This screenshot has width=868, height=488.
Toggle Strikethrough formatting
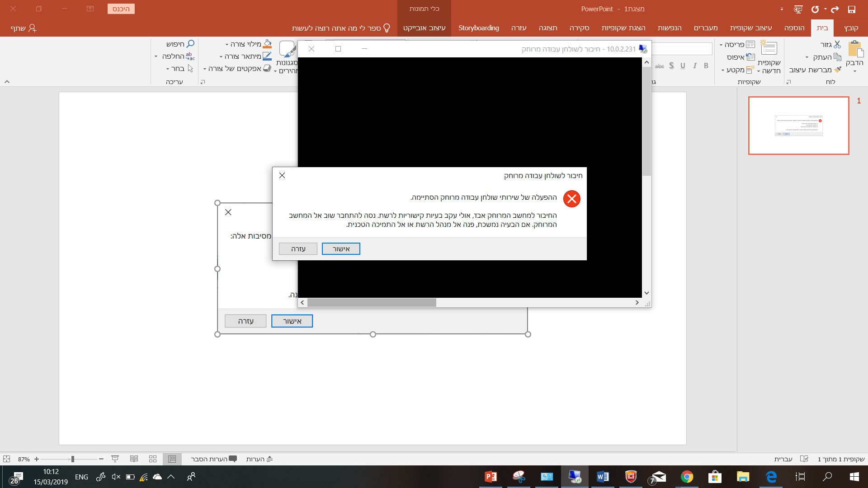[x=660, y=66]
